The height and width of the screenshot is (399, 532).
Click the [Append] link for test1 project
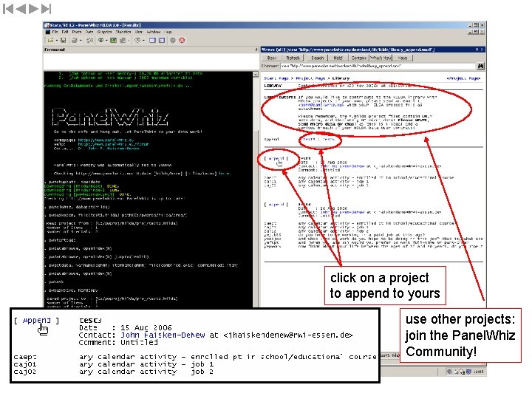[x=276, y=158]
